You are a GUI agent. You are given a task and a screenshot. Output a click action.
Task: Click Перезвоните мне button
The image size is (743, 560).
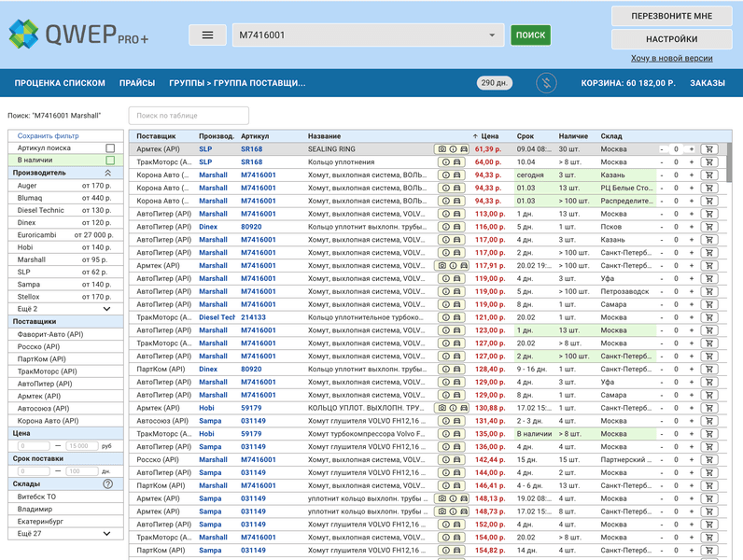click(x=671, y=16)
